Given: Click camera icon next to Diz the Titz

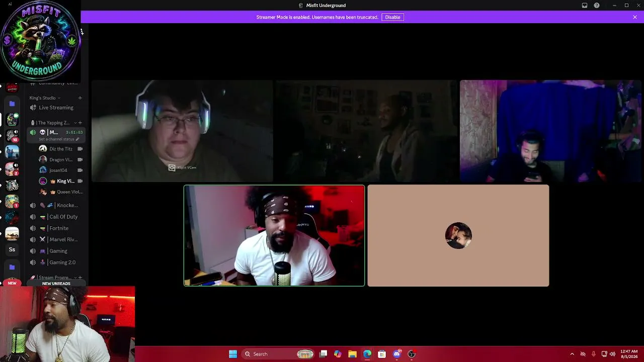Looking at the screenshot, I should (80, 149).
